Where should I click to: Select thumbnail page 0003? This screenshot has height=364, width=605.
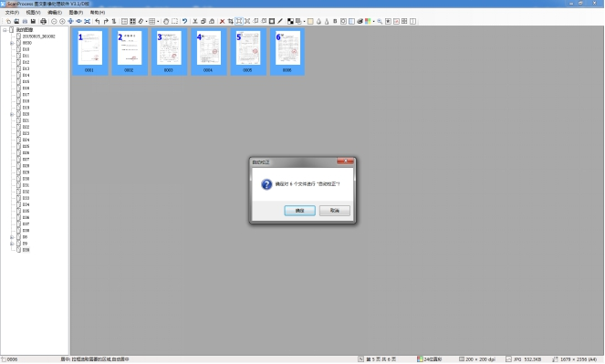169,52
